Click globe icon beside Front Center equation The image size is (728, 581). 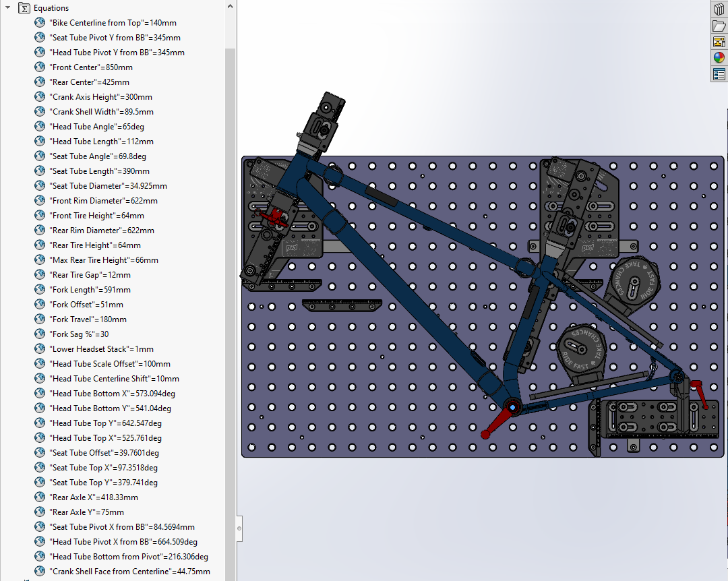point(40,67)
